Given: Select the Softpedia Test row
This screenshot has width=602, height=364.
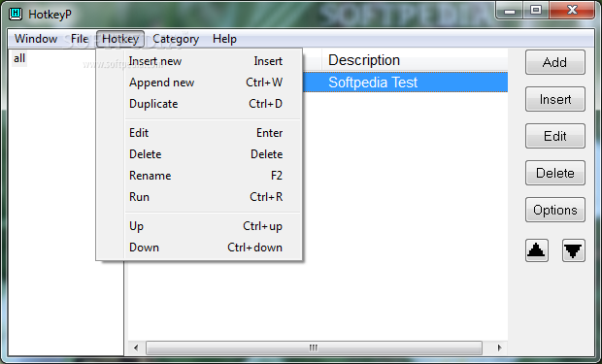Looking at the screenshot, I should [x=406, y=83].
